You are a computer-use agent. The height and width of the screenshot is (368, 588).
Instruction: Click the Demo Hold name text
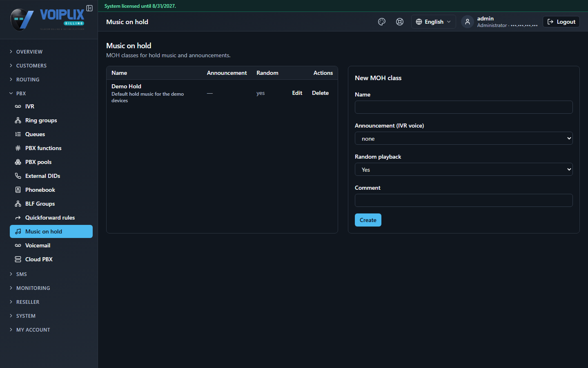point(126,86)
